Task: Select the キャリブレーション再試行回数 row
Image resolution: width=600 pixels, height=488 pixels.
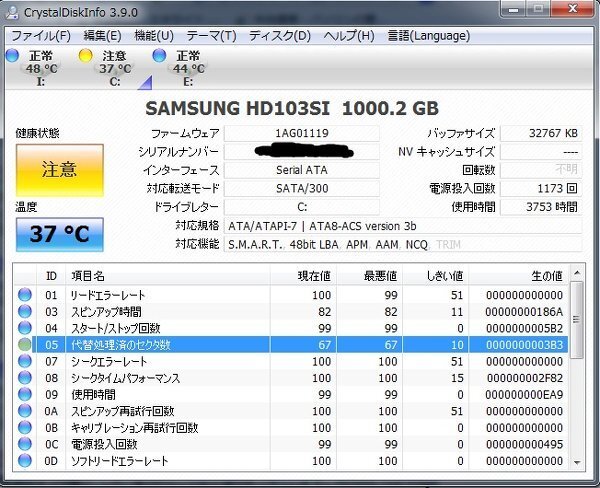Action: [291, 428]
